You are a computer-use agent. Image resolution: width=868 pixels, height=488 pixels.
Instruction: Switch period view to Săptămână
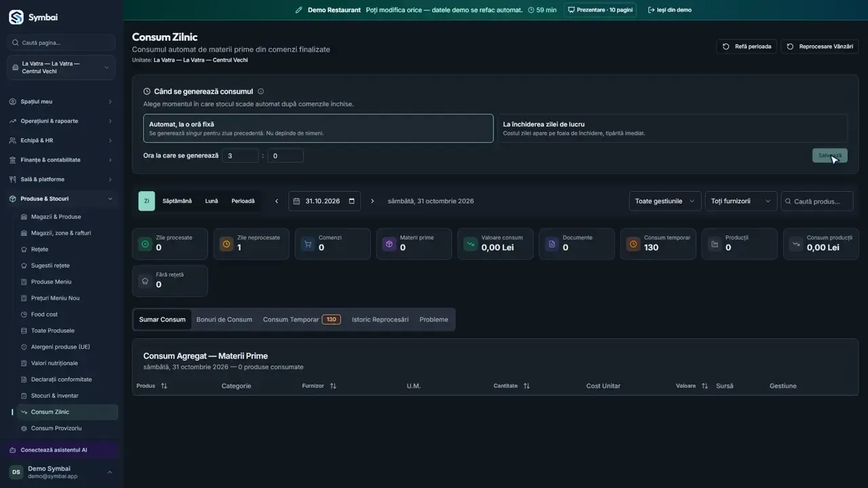click(177, 201)
